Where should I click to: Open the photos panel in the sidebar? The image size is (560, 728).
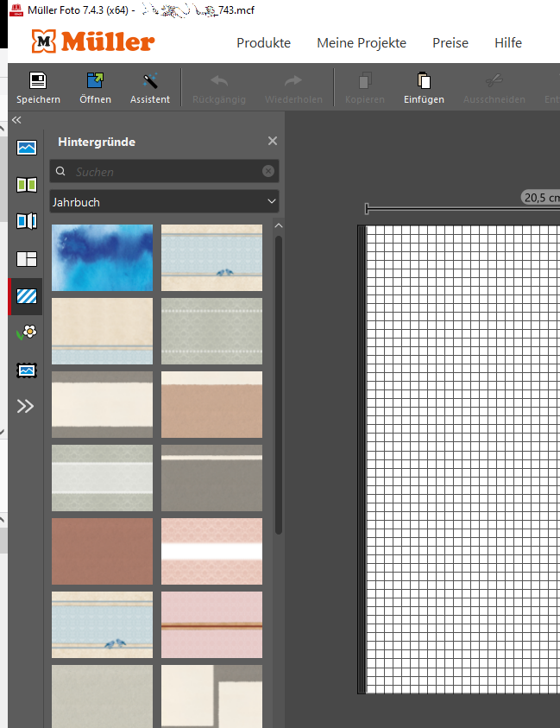pyautogui.click(x=27, y=148)
